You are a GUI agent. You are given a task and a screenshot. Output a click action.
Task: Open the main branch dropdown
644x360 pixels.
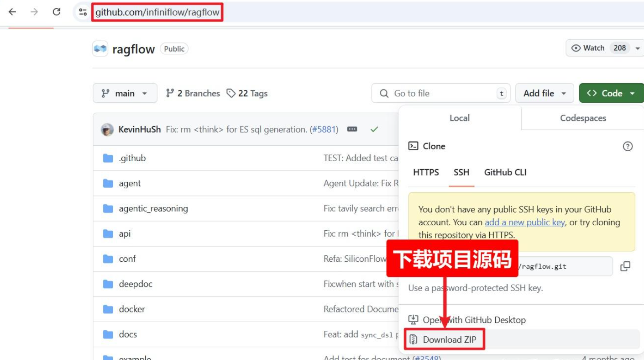(x=125, y=93)
